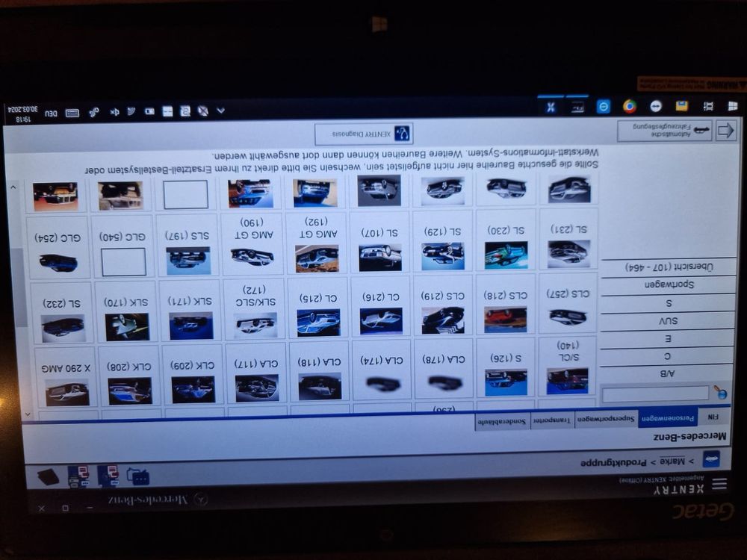The width and height of the screenshot is (747, 560).
Task: Select the S (126) model tile
Action: point(506,367)
